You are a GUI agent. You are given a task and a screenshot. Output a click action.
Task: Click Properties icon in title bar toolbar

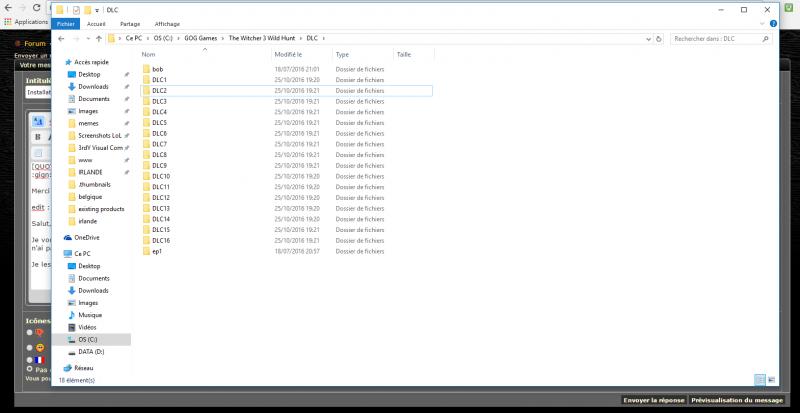tap(76, 10)
